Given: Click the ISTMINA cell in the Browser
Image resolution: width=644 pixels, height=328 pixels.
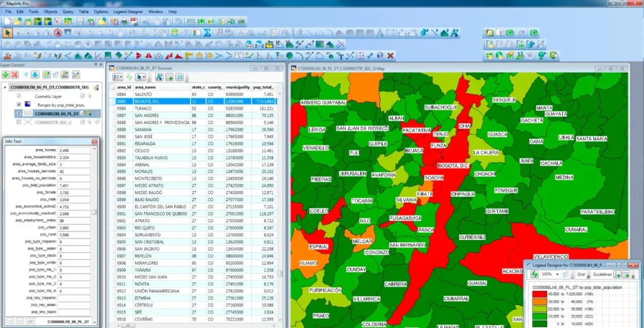Looking at the screenshot, I should coord(162,298).
